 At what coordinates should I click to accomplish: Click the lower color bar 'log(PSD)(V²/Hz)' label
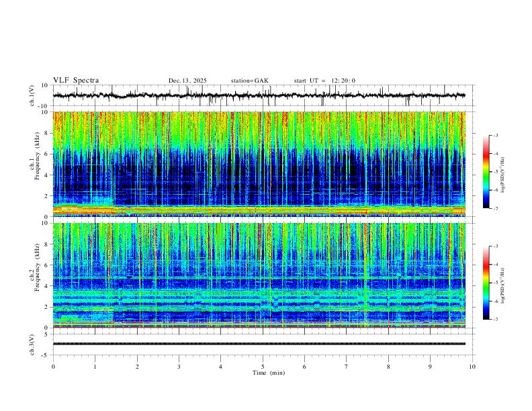point(504,285)
